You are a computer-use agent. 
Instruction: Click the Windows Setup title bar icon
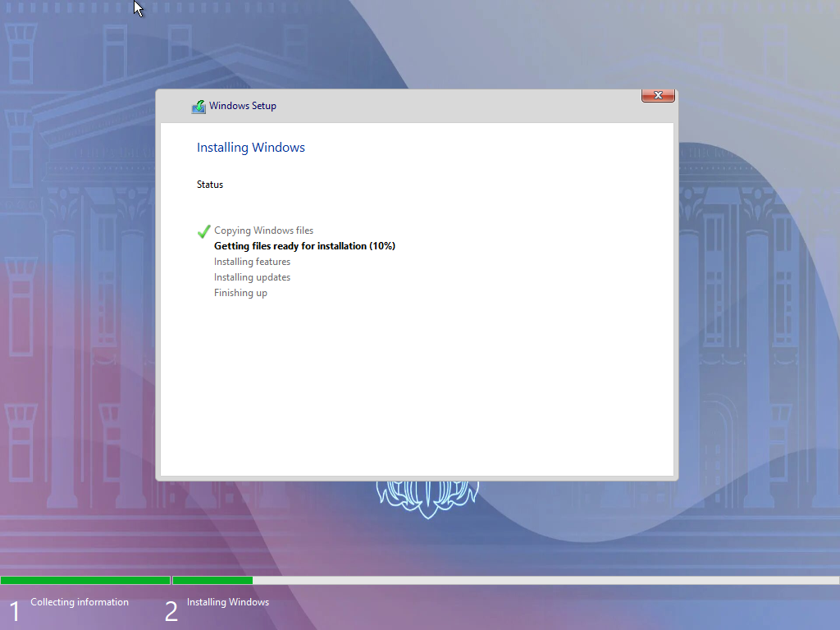(x=199, y=107)
